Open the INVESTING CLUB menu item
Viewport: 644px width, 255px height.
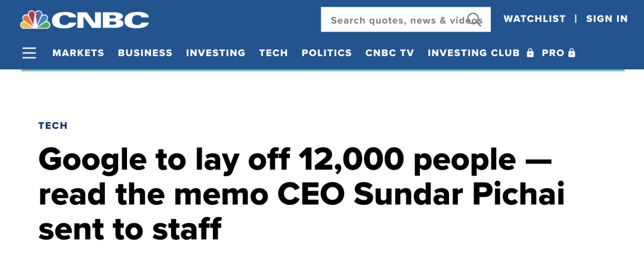[x=473, y=53]
